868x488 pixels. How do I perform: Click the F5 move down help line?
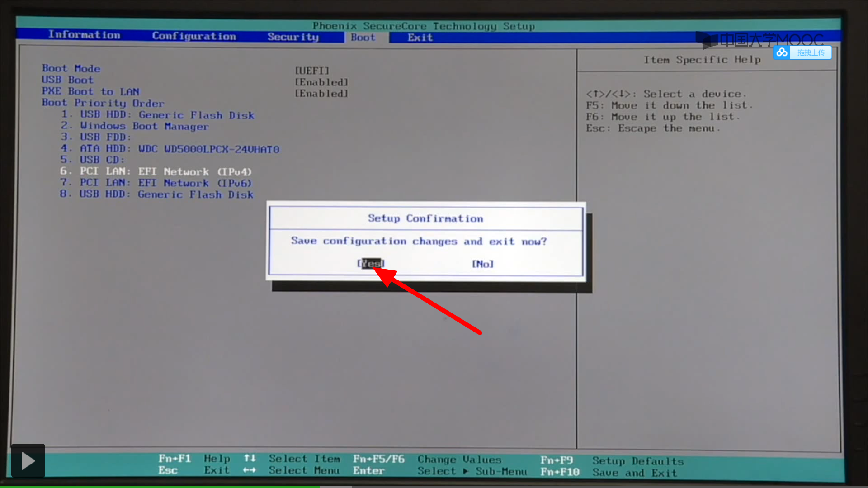point(669,105)
